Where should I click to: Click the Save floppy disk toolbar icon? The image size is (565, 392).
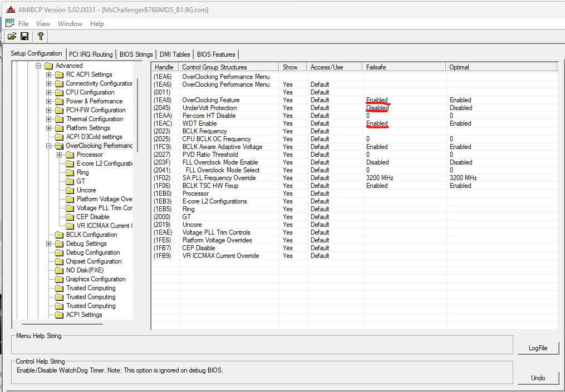click(x=24, y=36)
